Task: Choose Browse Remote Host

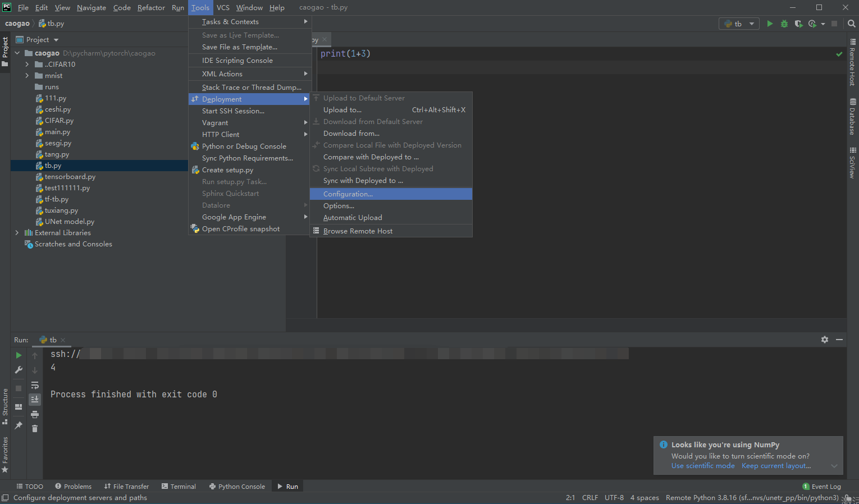Action: point(391,231)
